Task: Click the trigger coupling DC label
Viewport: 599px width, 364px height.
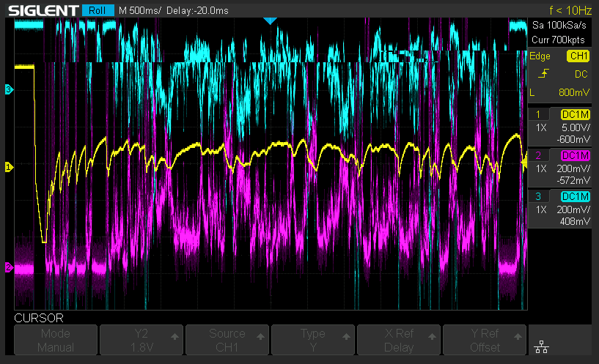Action: click(581, 74)
